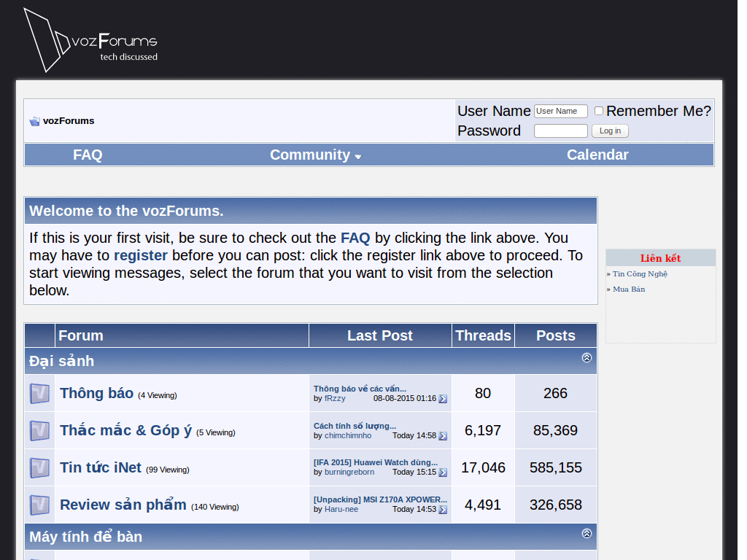This screenshot has height=560, width=747.
Task: Focus the Password field
Action: point(561,131)
